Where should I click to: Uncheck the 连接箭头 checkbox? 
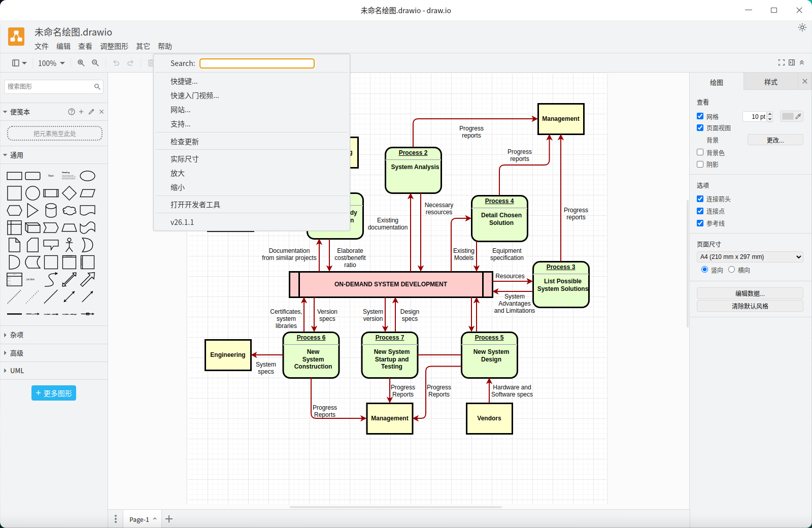[x=700, y=199]
